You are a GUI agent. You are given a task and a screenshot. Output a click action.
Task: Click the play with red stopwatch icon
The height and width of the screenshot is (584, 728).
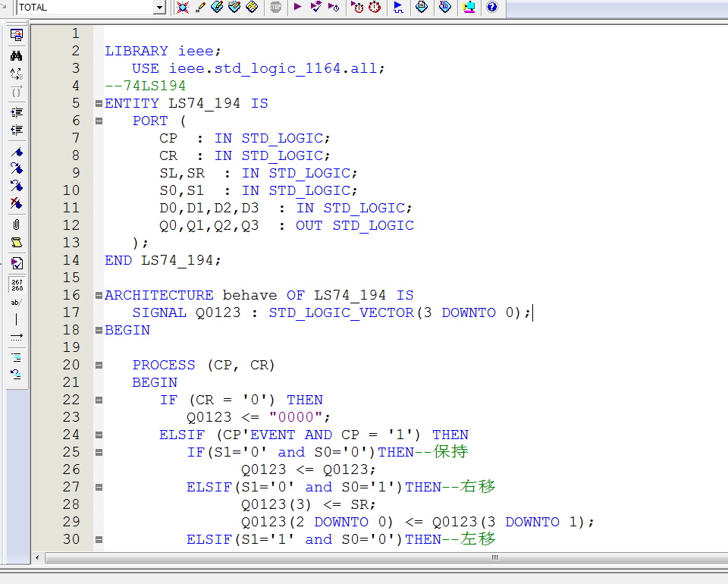[357, 7]
